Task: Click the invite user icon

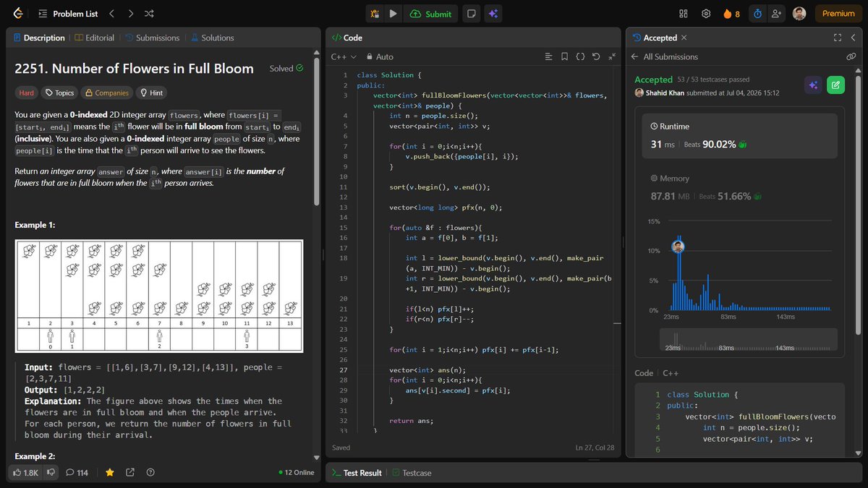Action: coord(777,13)
